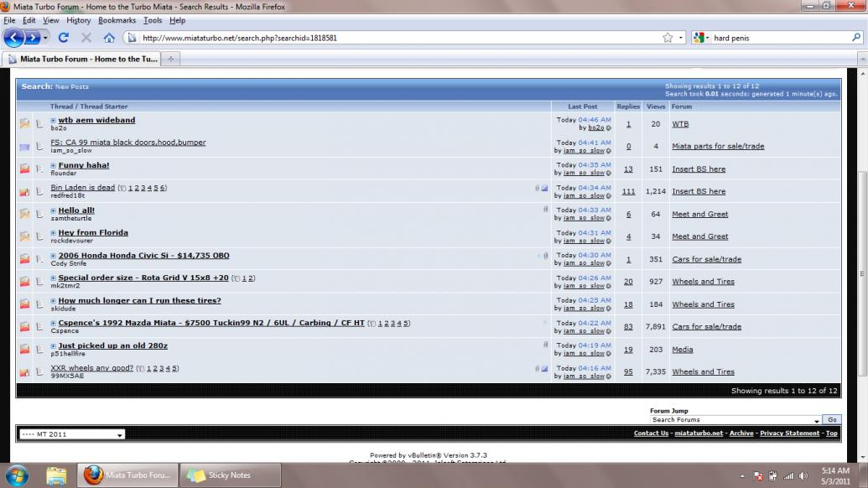Image resolution: width=868 pixels, height=488 pixels.
Task: Open the 'Miata parts for sale/trade' forum link
Action: pos(718,146)
